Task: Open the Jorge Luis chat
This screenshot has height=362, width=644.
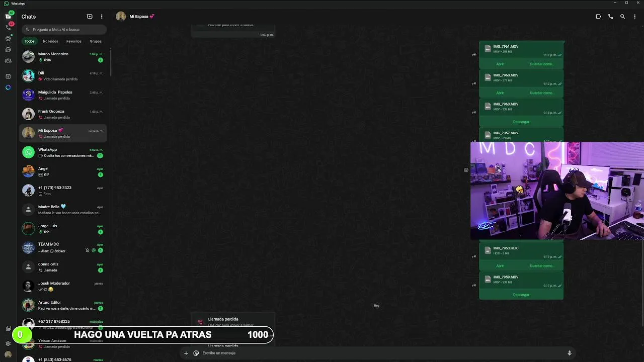Action: (63, 229)
